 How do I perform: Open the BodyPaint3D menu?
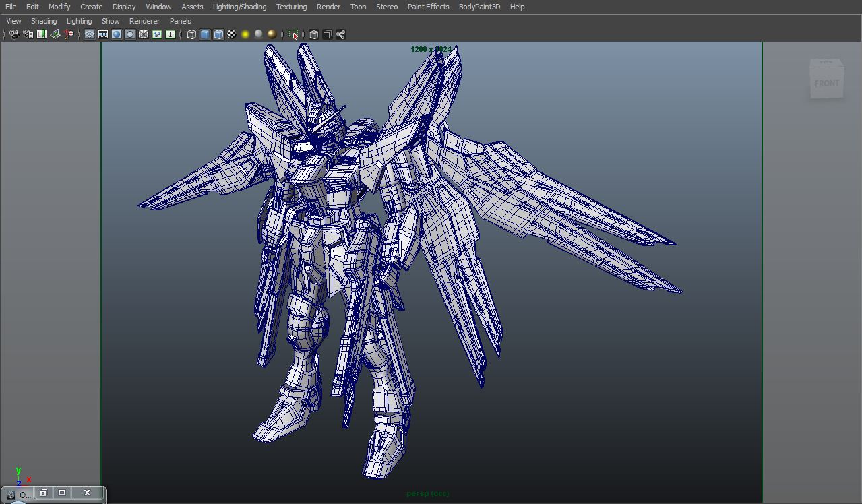pos(479,7)
